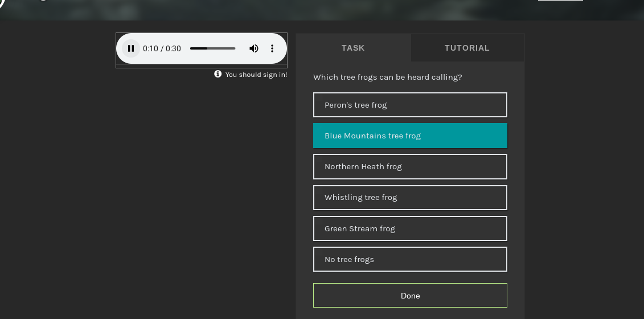
Task: Select Northern Heath frog option
Action: click(x=410, y=166)
